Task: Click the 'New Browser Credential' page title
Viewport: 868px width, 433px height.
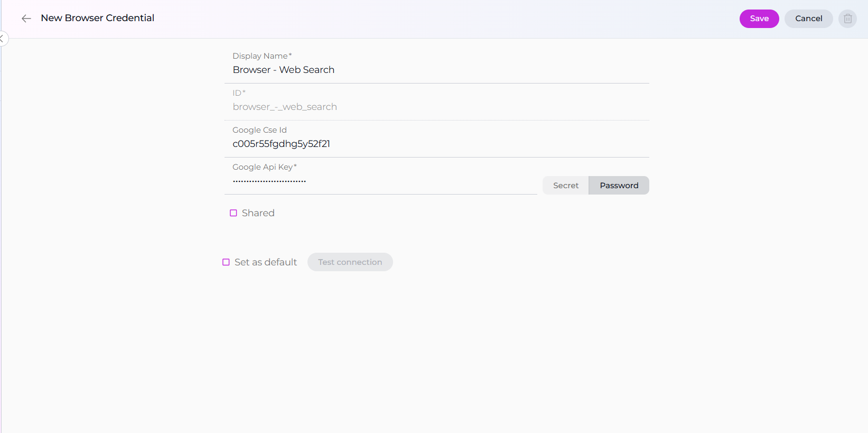Action: click(98, 18)
